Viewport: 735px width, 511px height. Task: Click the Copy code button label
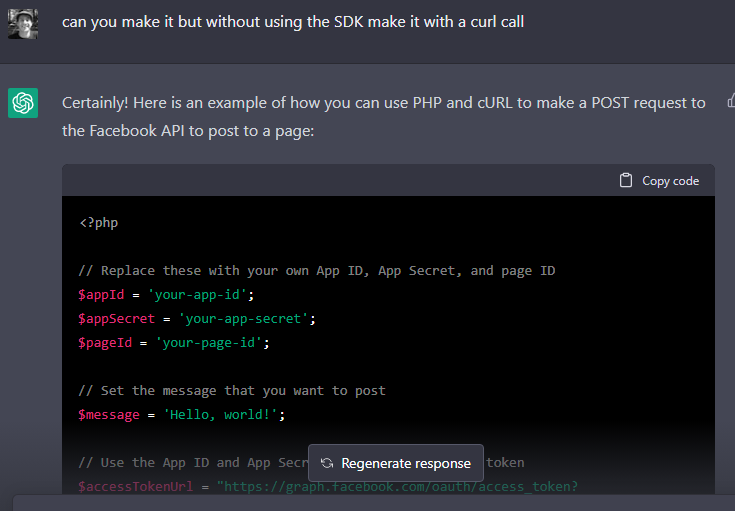tap(670, 181)
